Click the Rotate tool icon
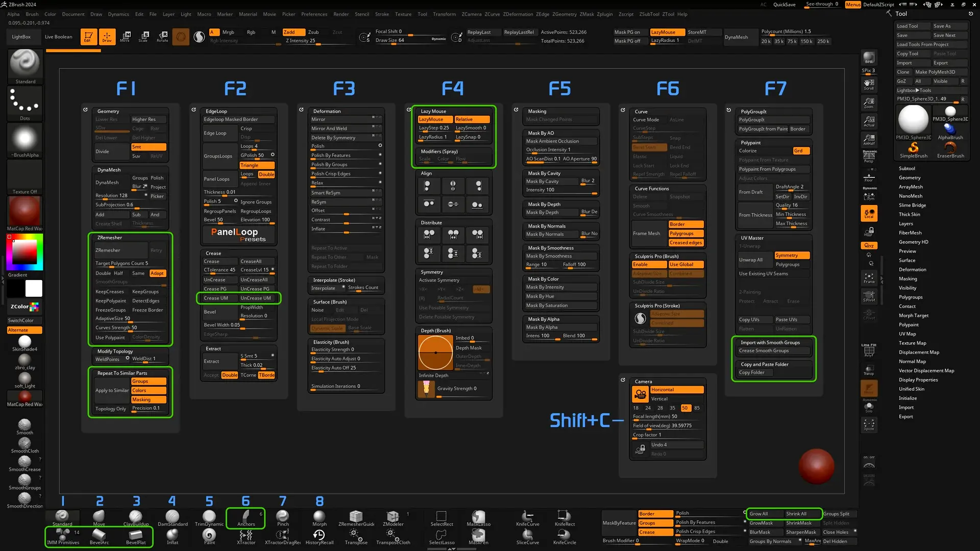The image size is (980, 551). 162,36
